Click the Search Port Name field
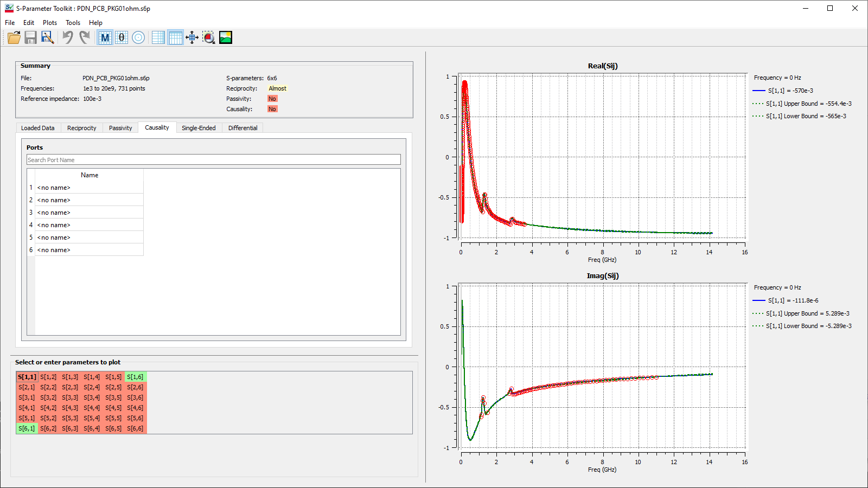868x488 pixels. coord(214,160)
